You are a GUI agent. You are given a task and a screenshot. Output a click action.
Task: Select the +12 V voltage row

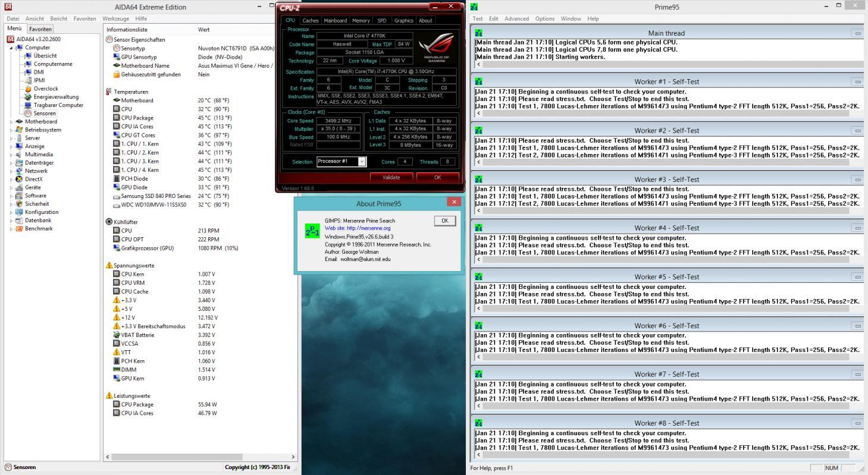[x=199, y=317]
